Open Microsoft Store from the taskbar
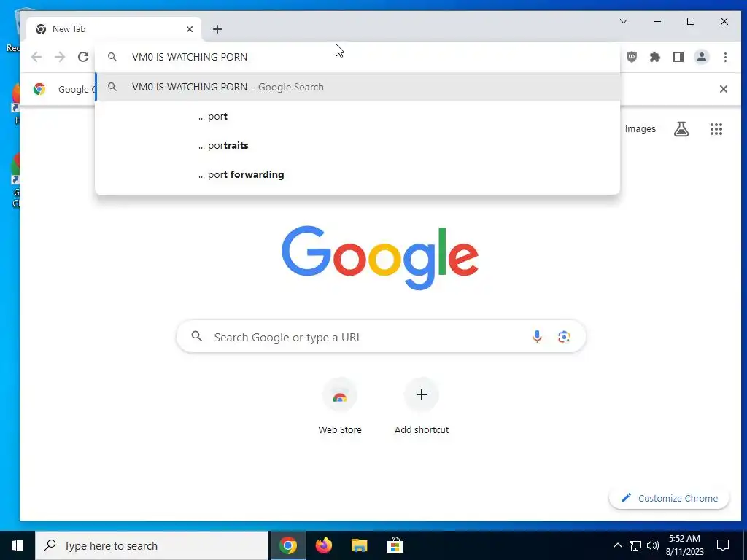This screenshot has height=560, width=747. (395, 545)
